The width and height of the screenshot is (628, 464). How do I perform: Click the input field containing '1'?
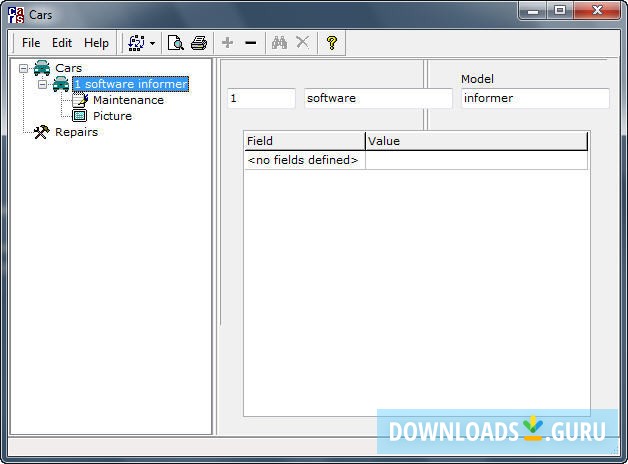pyautogui.click(x=261, y=98)
